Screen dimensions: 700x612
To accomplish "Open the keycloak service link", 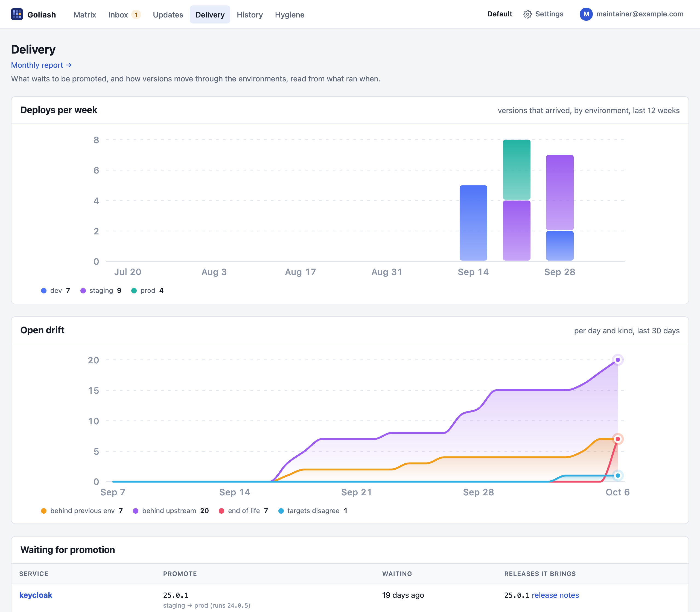I will point(36,595).
